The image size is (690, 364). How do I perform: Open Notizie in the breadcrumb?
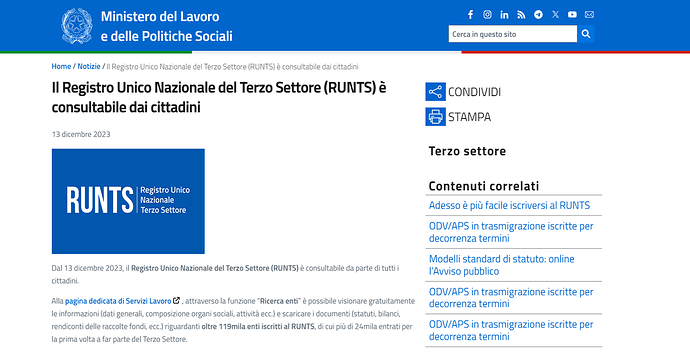pos(89,66)
